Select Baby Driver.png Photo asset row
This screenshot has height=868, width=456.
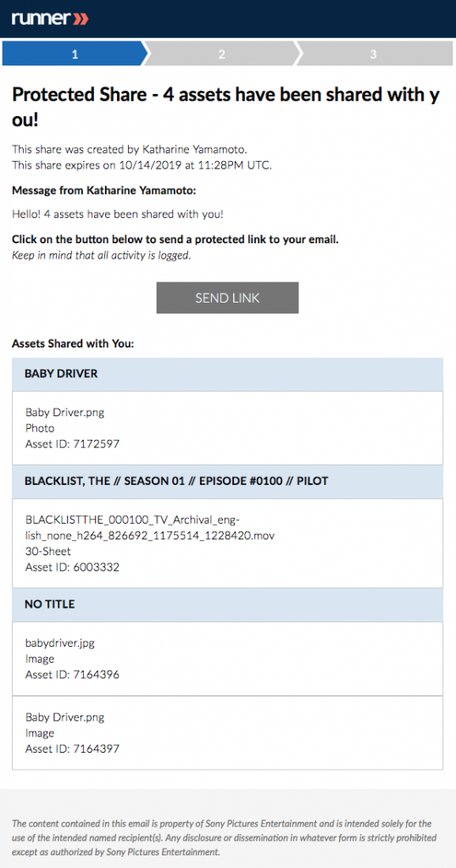pyautogui.click(x=227, y=428)
